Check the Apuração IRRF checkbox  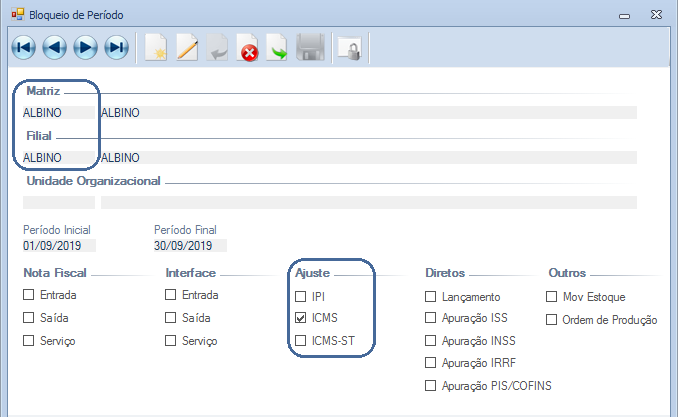(x=430, y=362)
